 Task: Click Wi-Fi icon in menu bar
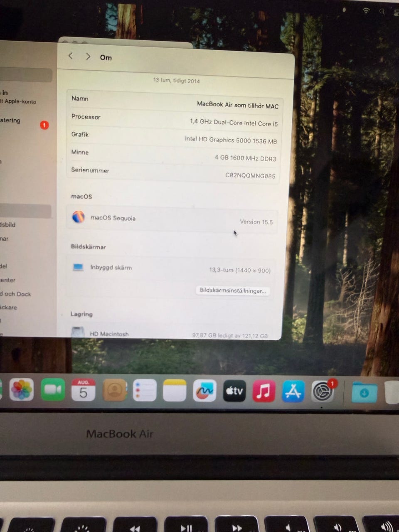coord(366,10)
